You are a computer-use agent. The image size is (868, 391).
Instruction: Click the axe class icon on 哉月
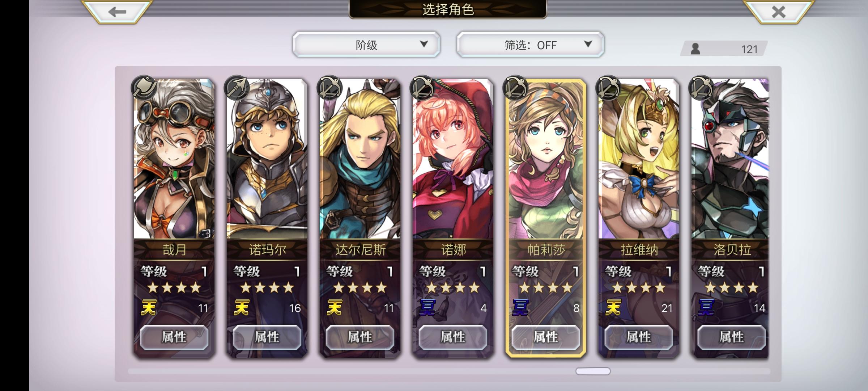[x=144, y=88]
